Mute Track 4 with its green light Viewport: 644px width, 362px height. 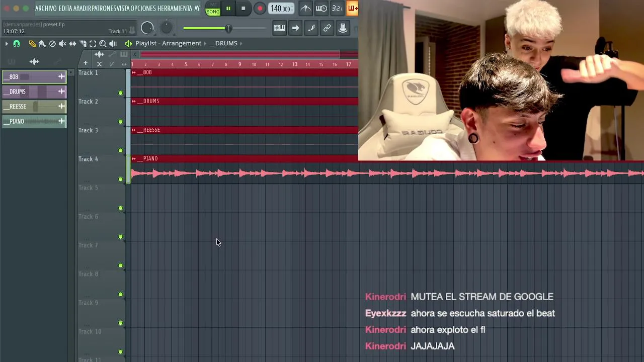click(x=120, y=179)
